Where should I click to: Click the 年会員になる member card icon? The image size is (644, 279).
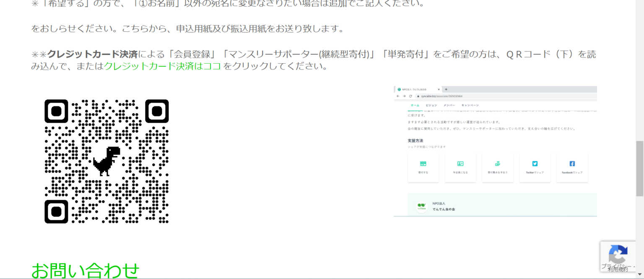pyautogui.click(x=460, y=164)
